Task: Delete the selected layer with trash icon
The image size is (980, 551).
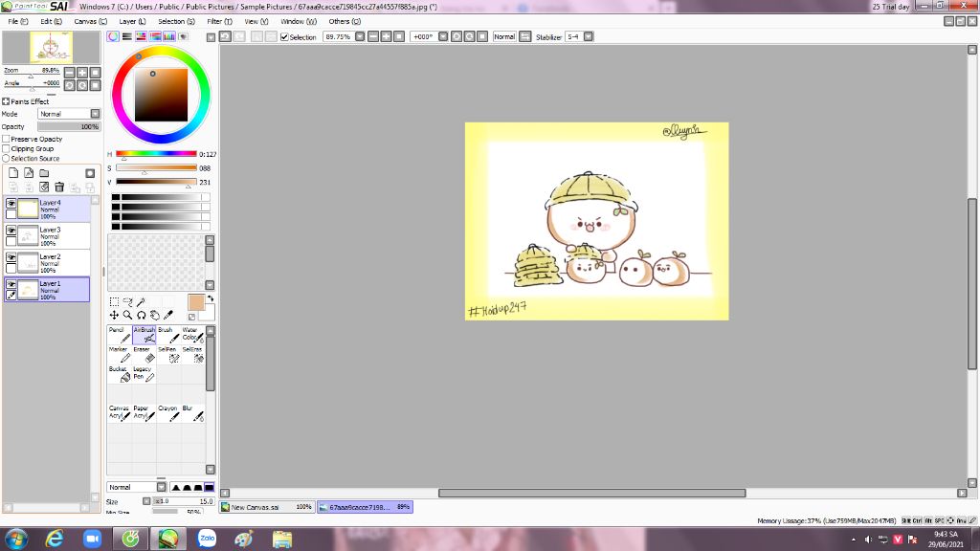Action: coord(59,187)
